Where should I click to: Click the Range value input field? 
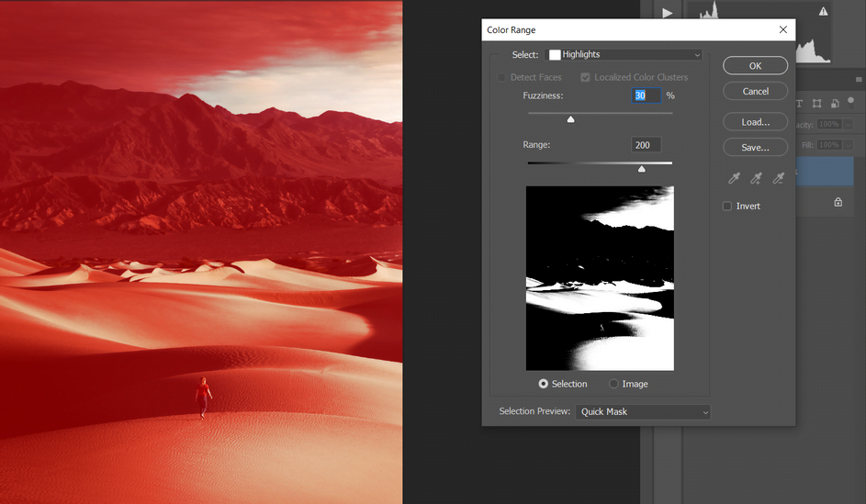pyautogui.click(x=646, y=145)
